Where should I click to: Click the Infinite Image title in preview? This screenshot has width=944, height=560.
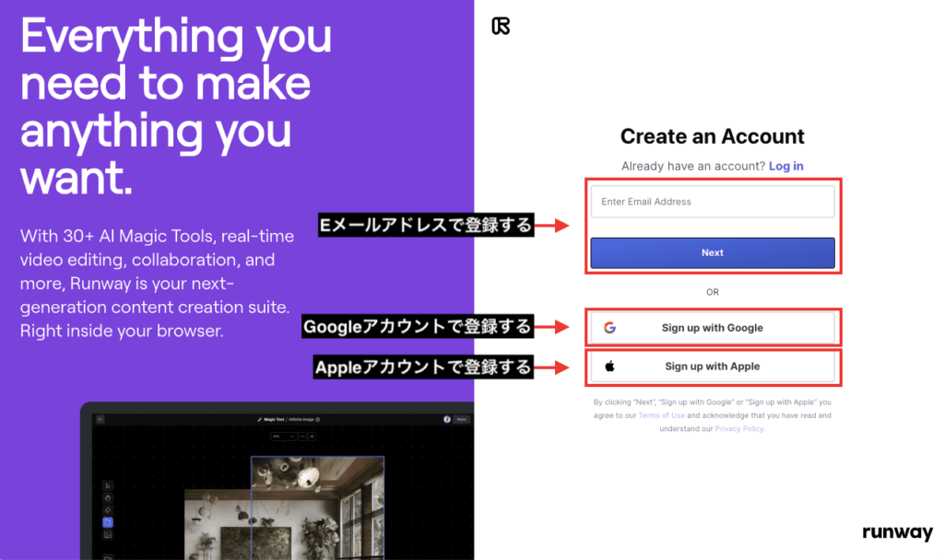coord(301,419)
